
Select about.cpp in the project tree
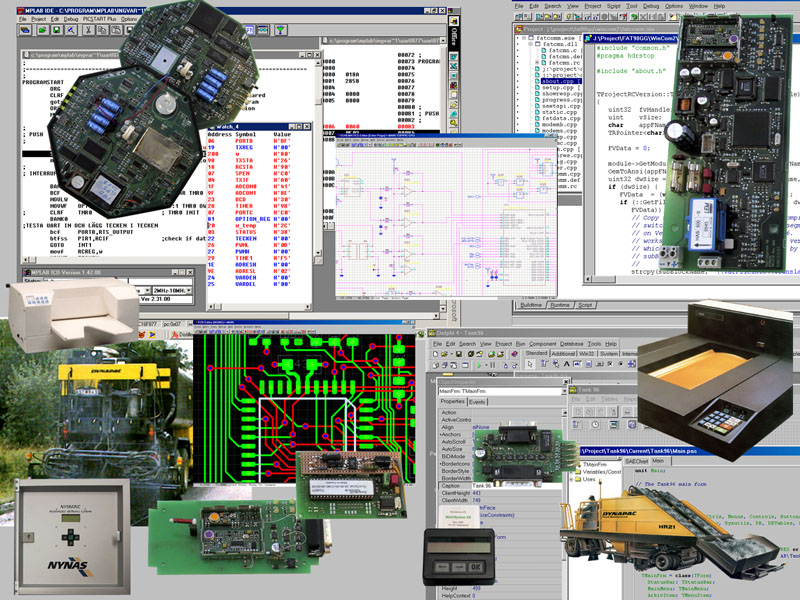[x=561, y=81]
